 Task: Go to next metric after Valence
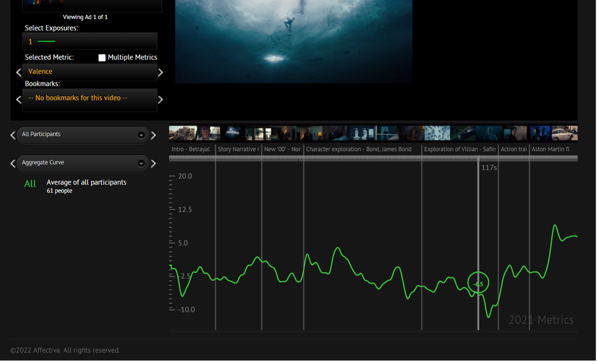point(160,72)
